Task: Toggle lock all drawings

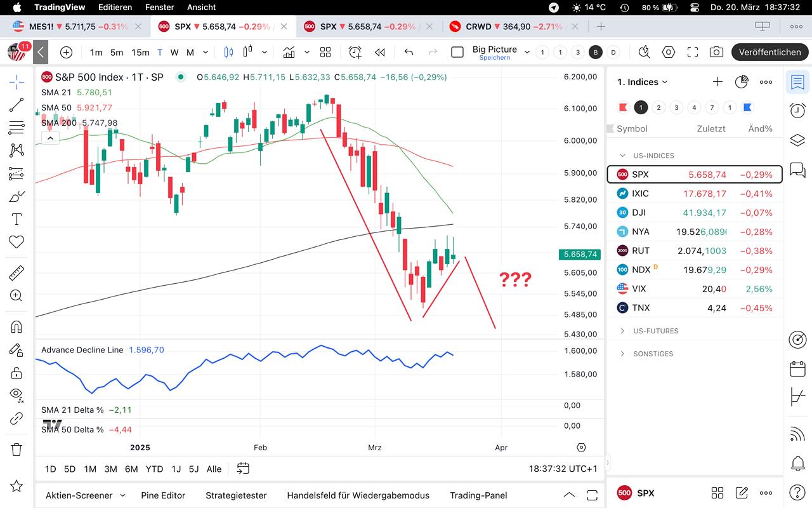Action: [16, 372]
